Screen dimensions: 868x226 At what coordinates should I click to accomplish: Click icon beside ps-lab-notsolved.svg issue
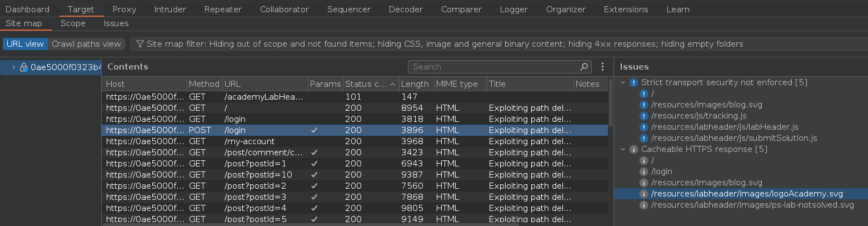coord(644,205)
